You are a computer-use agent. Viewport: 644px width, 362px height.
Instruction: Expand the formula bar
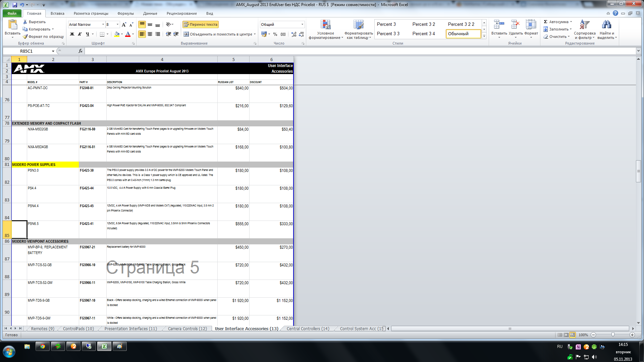coord(638,51)
